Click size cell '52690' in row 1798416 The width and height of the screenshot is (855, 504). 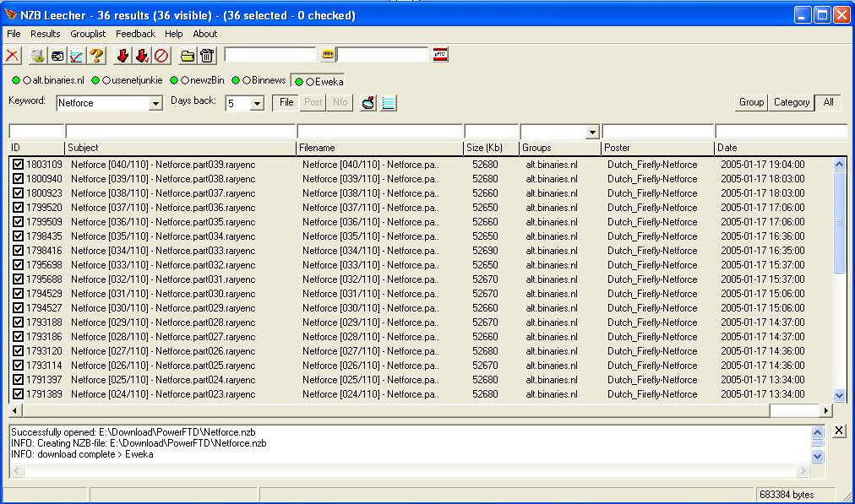pyautogui.click(x=485, y=251)
